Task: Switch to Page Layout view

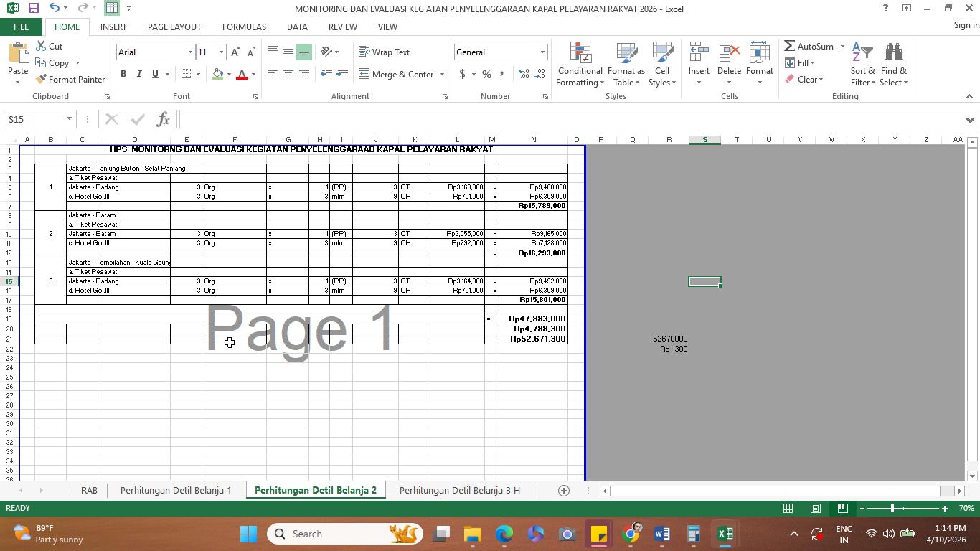Action: 816,508
